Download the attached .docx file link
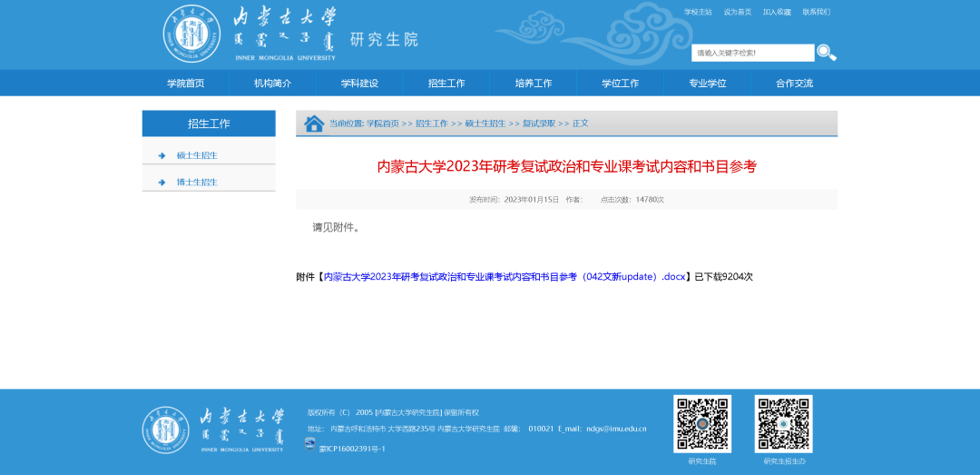The image size is (980, 475). tap(505, 277)
